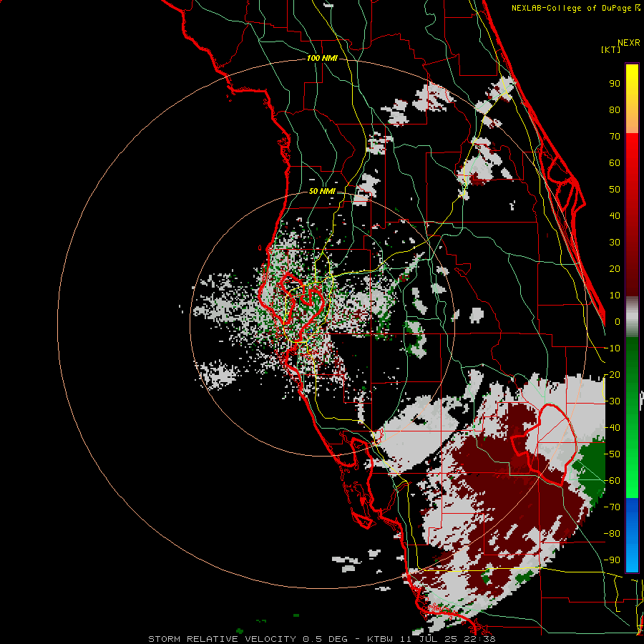Click the positive 60 scale value
Image resolution: width=644 pixels, height=644 pixels.
click(x=615, y=163)
